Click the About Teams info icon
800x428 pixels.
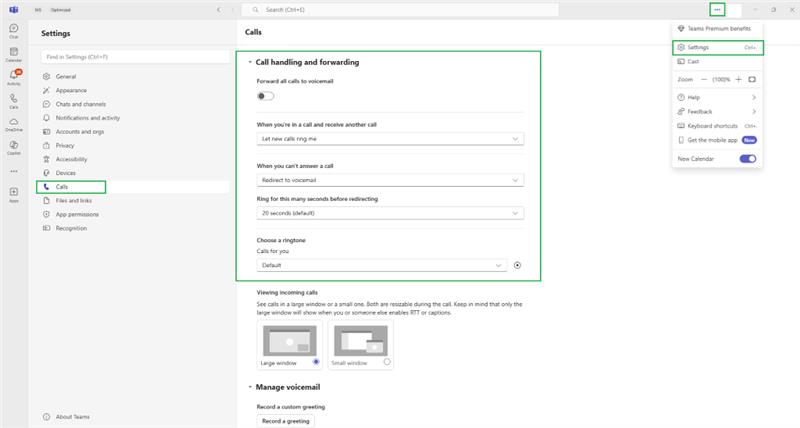click(46, 417)
